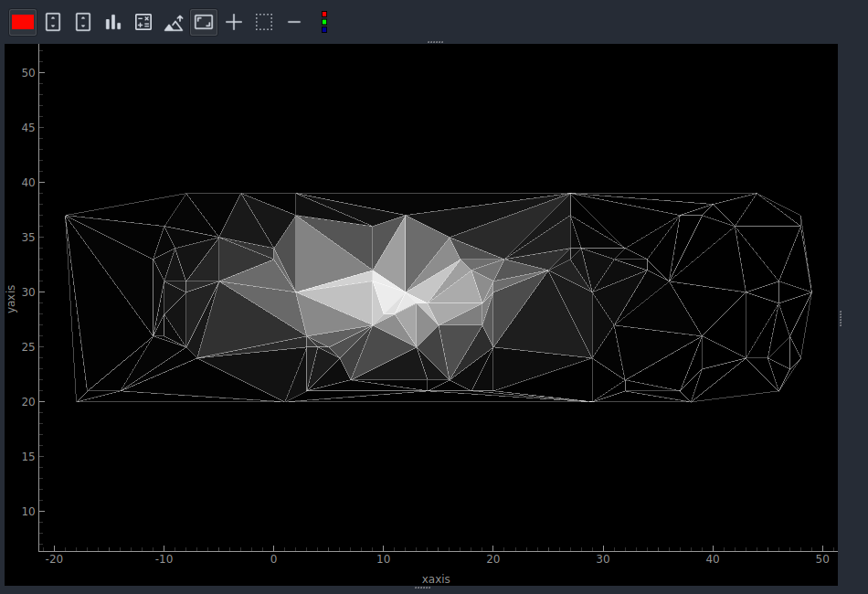Select the dotted rectangle selection tool
This screenshot has height=594, width=868.
264,23
